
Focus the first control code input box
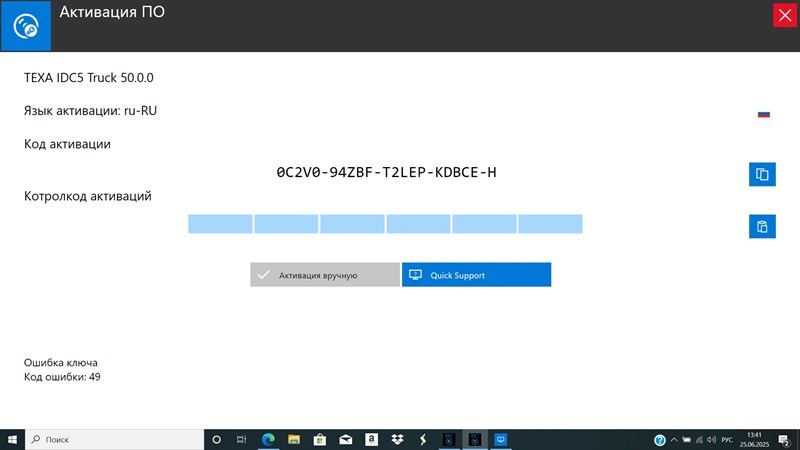tap(220, 224)
